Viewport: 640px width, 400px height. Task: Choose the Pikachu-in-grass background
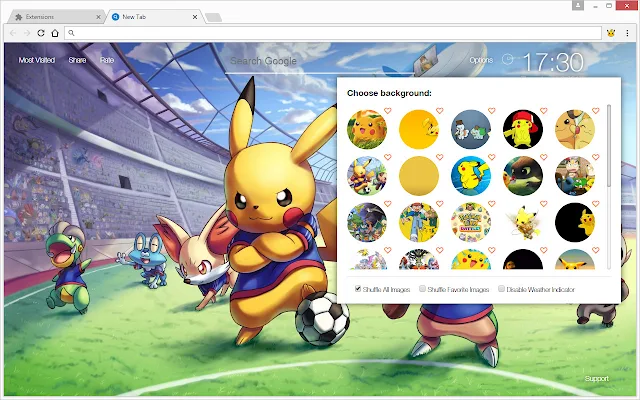click(x=367, y=129)
